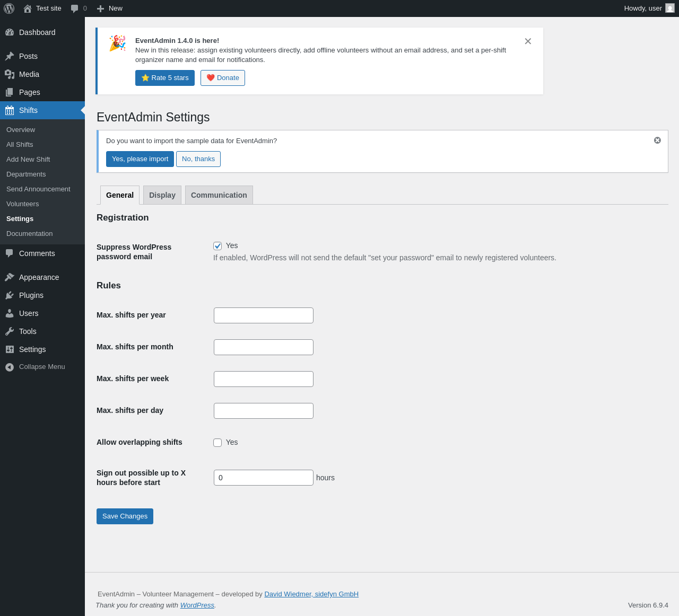Click Yes, please import button

(140, 159)
